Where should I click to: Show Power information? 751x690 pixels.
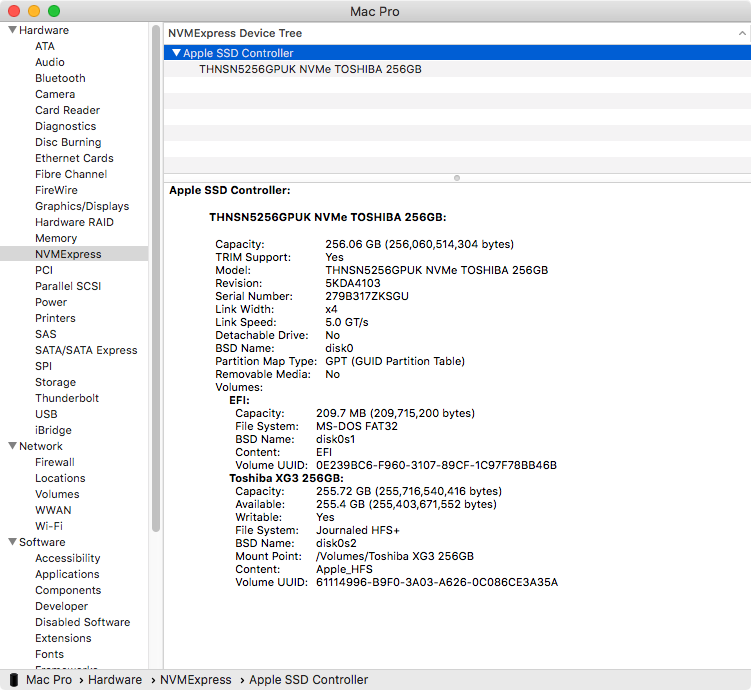point(51,302)
